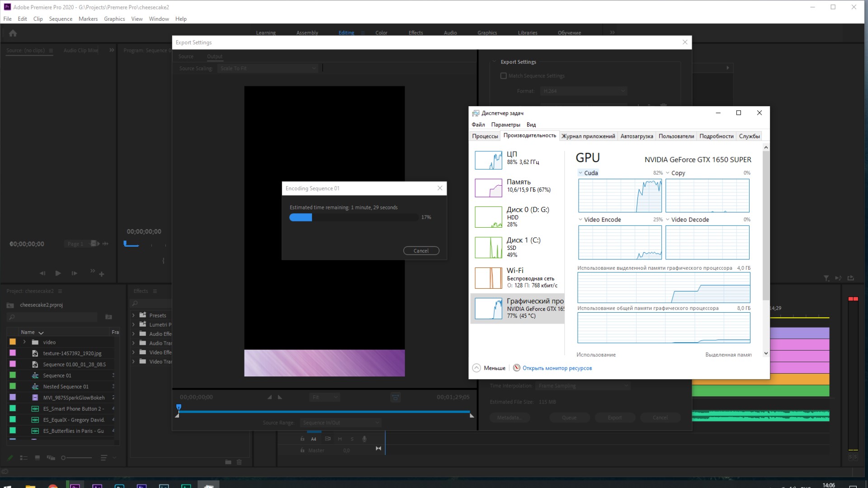The width and height of the screenshot is (868, 488).
Task: Collapse Task Manager with Меньше
Action: 489,368
